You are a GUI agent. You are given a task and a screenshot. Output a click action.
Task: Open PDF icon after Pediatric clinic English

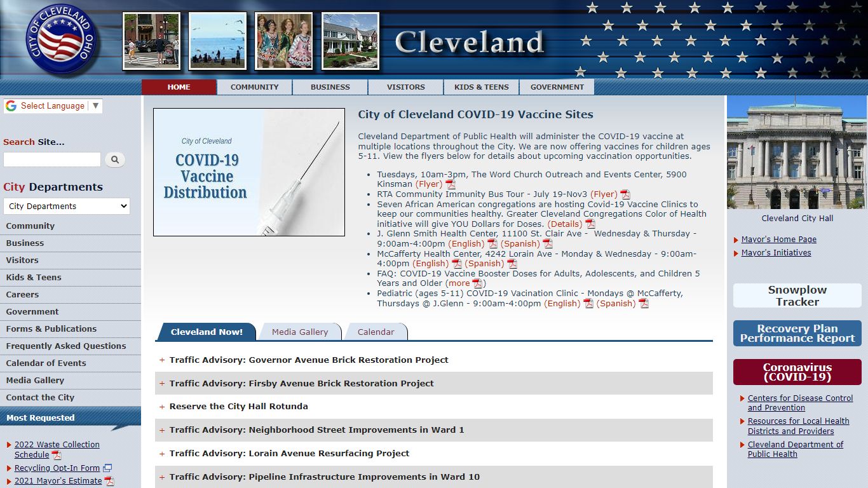pos(588,303)
